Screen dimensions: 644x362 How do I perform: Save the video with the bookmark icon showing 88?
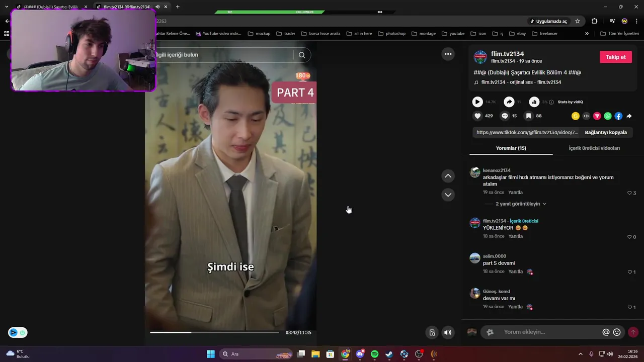pyautogui.click(x=528, y=116)
